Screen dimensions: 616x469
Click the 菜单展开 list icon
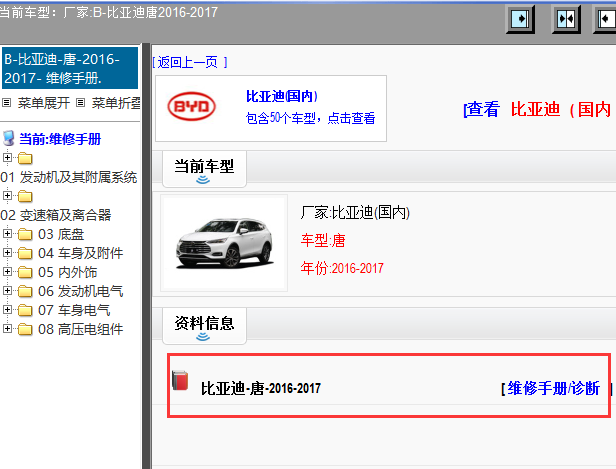[6, 103]
